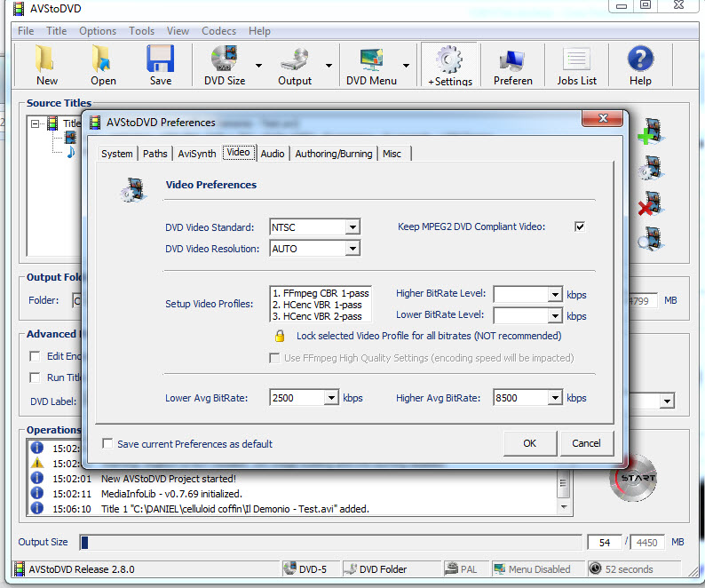Expand the DVD Menu toolbar dropdown arrow

[406, 65]
